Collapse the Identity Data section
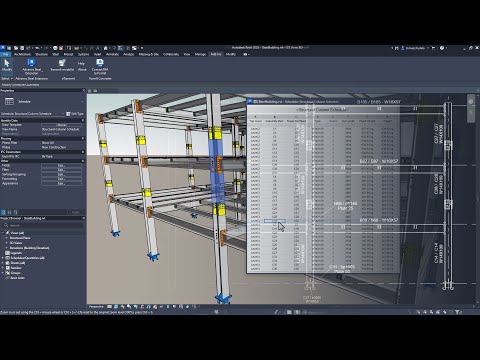The image size is (480, 360). click(83, 120)
